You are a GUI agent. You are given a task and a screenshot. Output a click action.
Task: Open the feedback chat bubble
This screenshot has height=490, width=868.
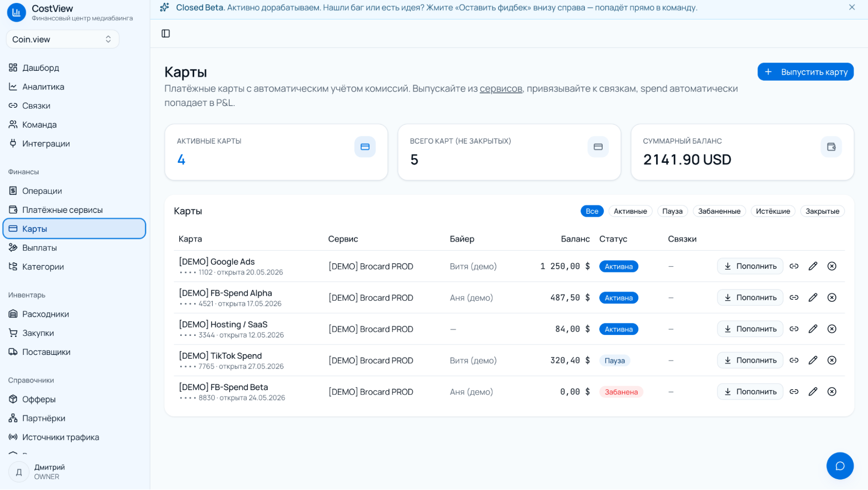[x=839, y=466]
